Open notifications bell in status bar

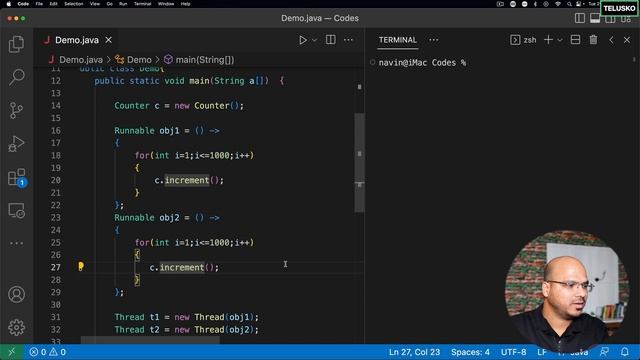624,351
